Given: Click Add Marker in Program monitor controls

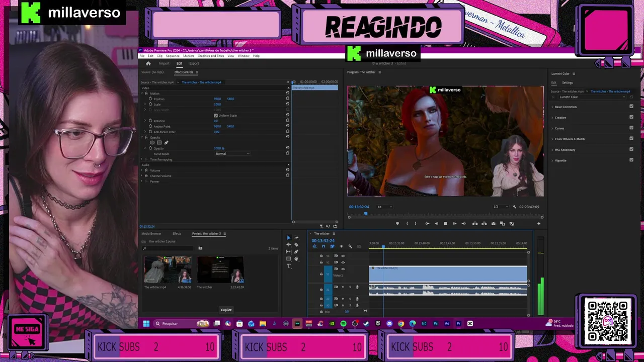Looking at the screenshot, I should pos(397,223).
